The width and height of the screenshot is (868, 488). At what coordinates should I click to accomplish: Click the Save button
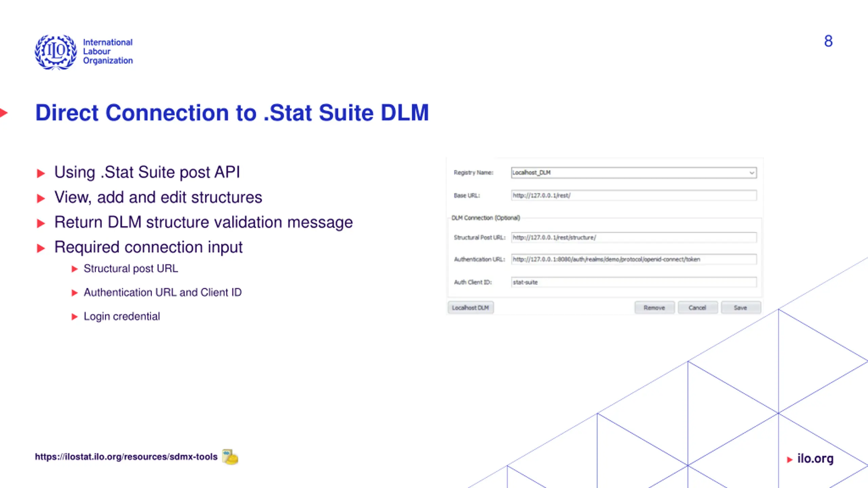coord(741,308)
